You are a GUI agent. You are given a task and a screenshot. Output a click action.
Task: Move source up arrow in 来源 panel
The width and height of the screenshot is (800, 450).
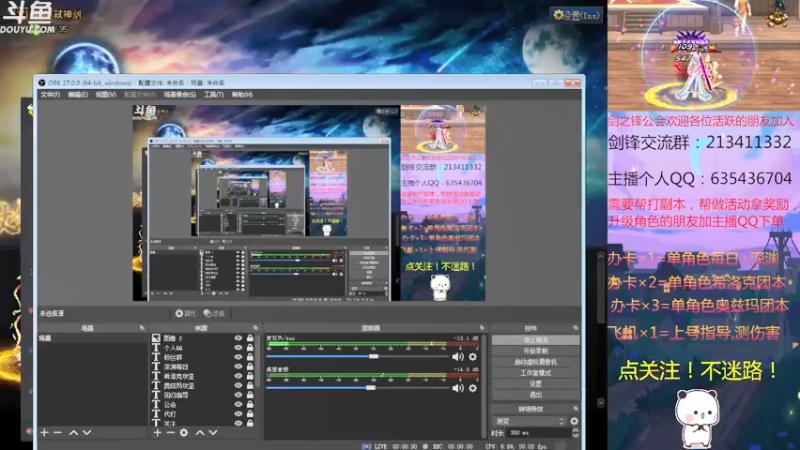click(200, 433)
